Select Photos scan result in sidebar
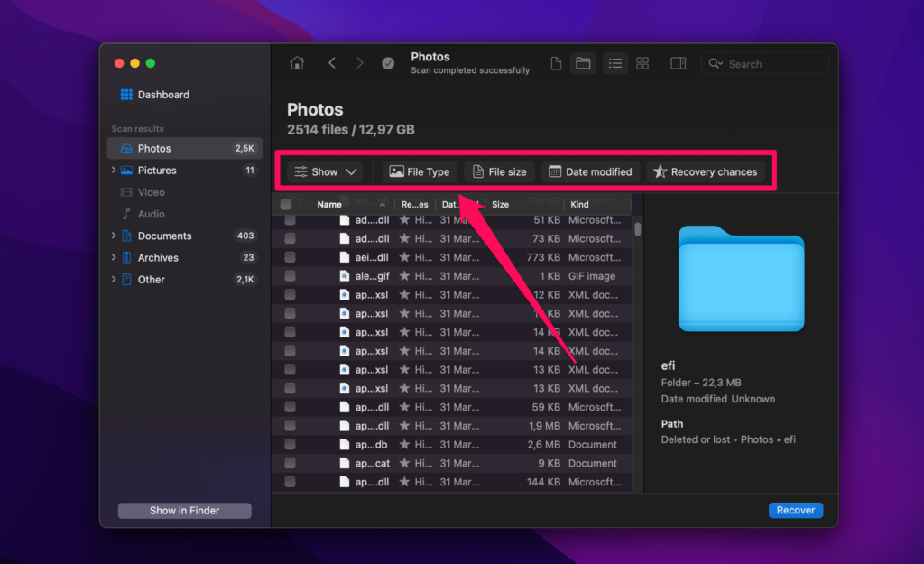Viewport: 924px width, 564px height. point(184,149)
